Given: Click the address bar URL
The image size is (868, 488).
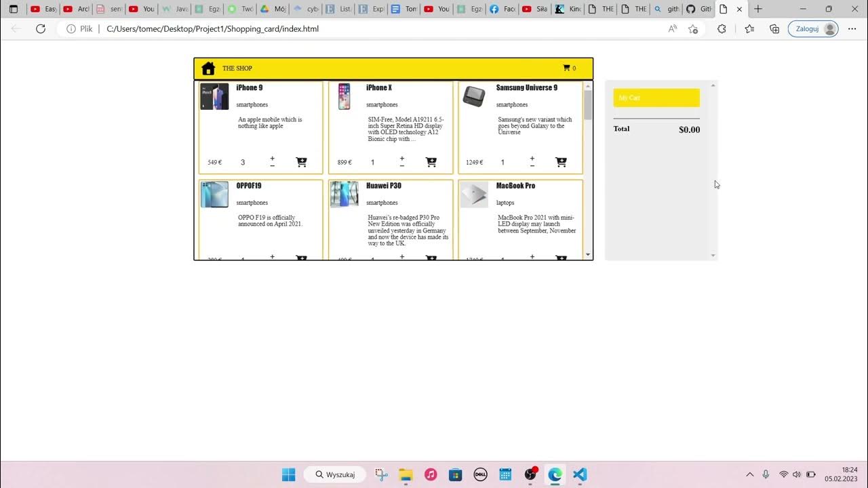Looking at the screenshot, I should (212, 29).
